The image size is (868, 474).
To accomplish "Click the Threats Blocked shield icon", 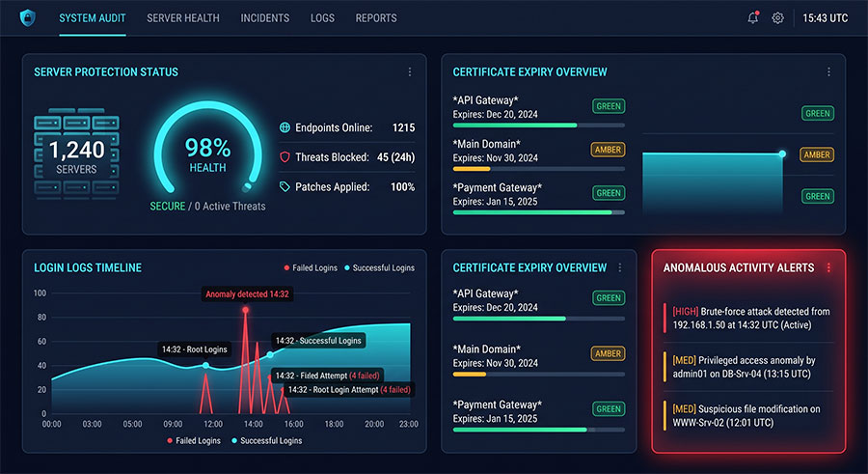I will click(285, 157).
